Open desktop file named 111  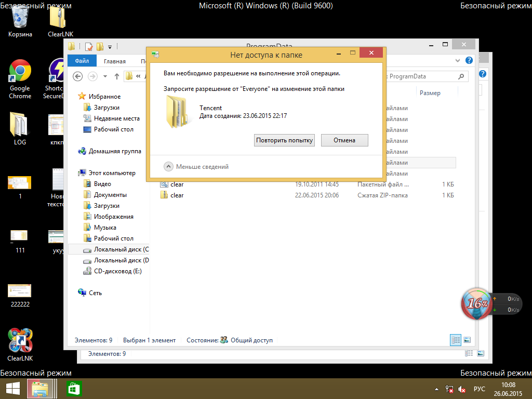[20, 241]
